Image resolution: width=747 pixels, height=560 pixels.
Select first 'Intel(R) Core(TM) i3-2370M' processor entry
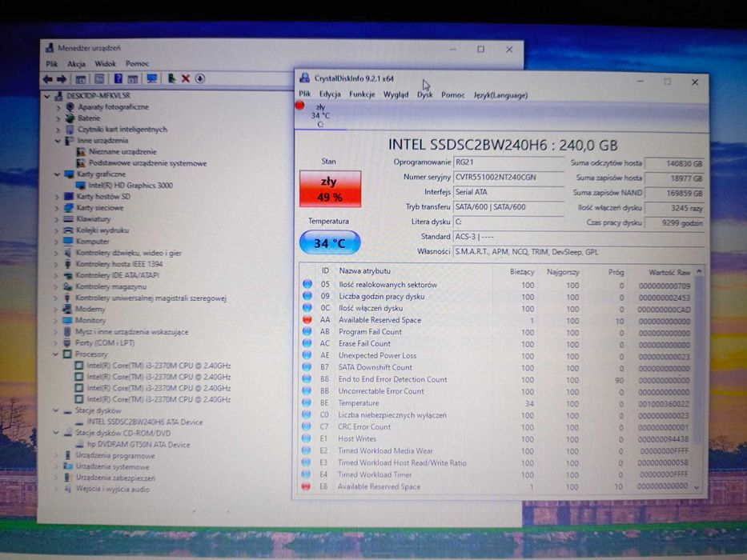tap(159, 366)
